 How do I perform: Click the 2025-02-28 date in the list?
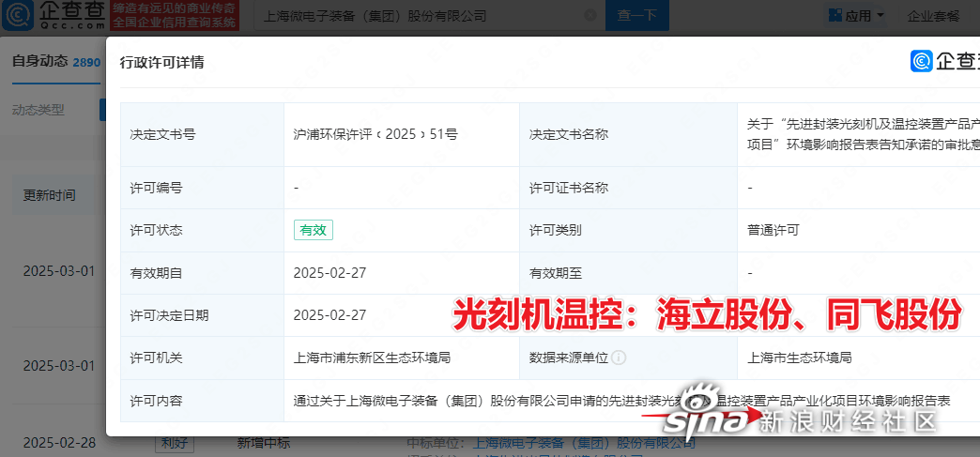click(59, 443)
